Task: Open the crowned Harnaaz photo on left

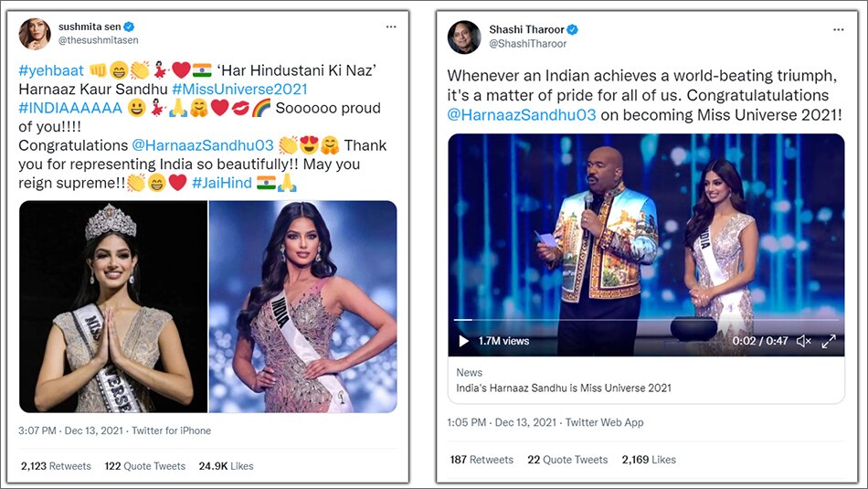Action: [113, 306]
